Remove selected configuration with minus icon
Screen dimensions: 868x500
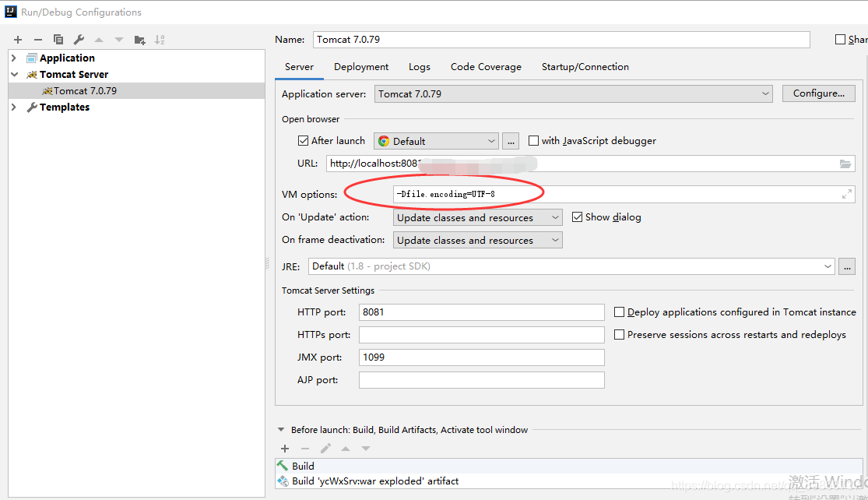[37, 39]
